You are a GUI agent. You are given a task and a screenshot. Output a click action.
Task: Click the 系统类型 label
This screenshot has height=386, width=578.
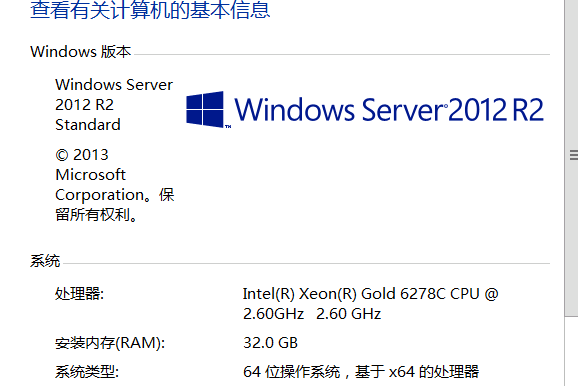coord(87,372)
